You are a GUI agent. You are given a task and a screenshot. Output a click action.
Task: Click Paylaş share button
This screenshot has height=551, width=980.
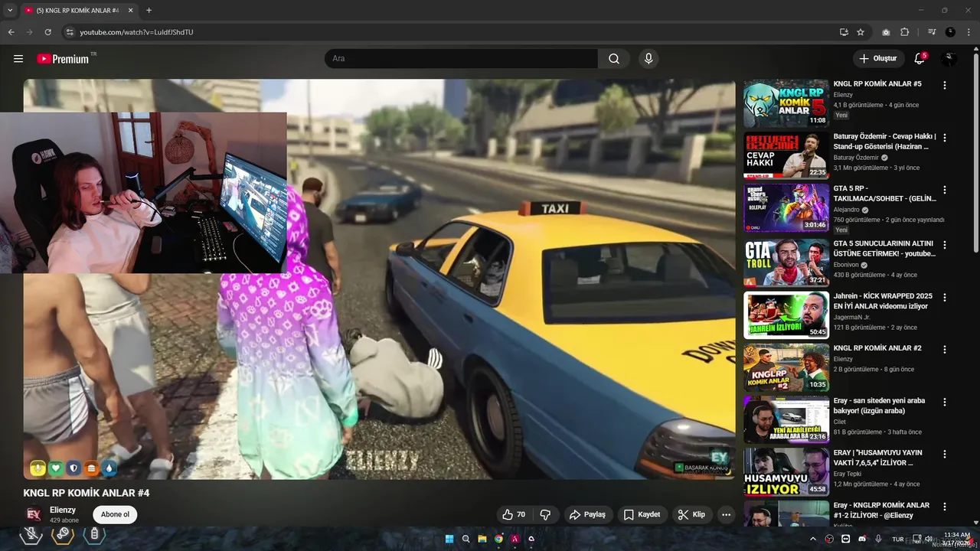point(588,514)
